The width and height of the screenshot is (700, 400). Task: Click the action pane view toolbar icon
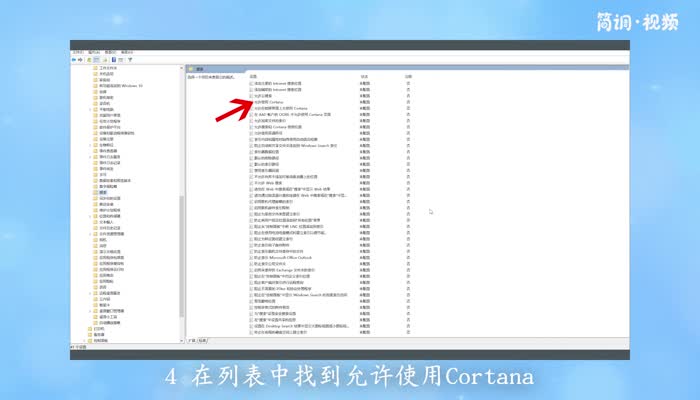[x=121, y=60]
